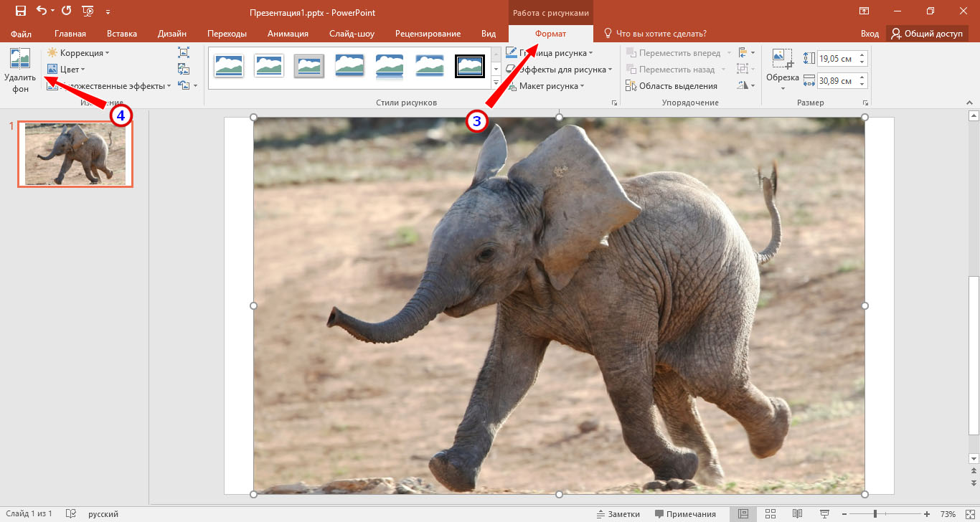Click the height field showing 19,05 см

point(837,59)
